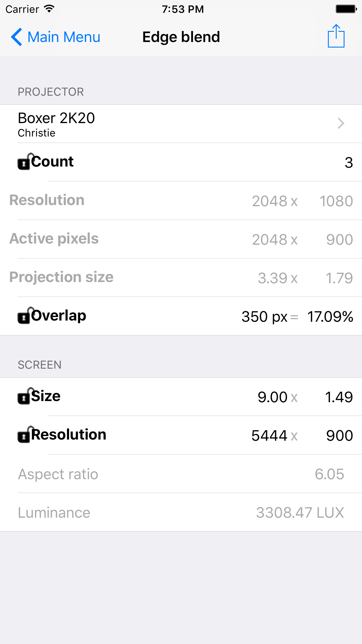Toggle the lock icon next to Count
This screenshot has height=644, width=362.
tap(24, 162)
